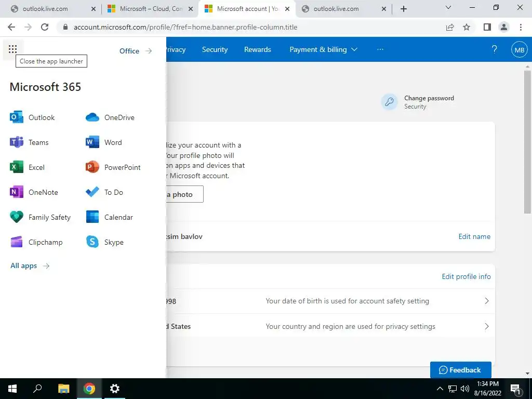This screenshot has width=532, height=399.
Task: Open File Explorer from the taskbar
Action: pos(63,389)
